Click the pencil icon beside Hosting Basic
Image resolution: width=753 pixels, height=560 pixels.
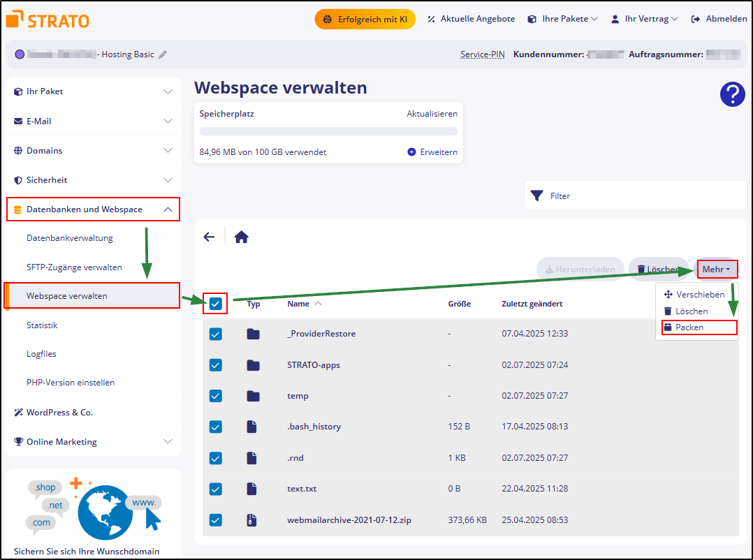(163, 54)
